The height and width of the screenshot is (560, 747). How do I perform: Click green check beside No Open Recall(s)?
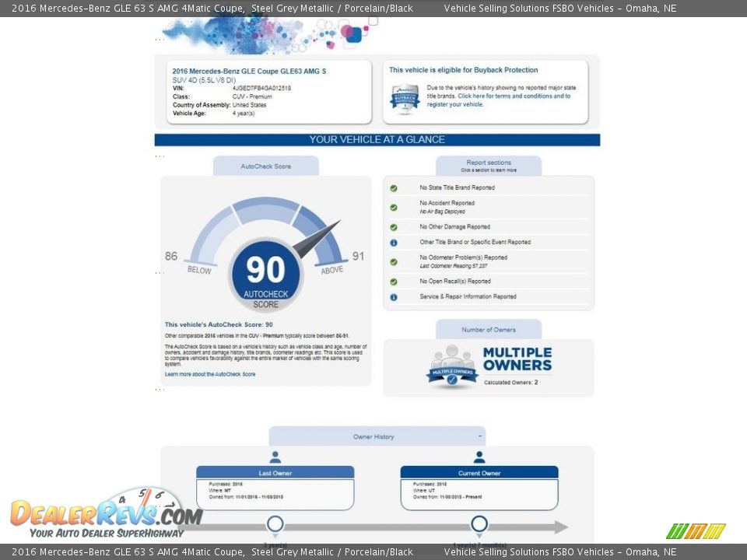pos(394,282)
